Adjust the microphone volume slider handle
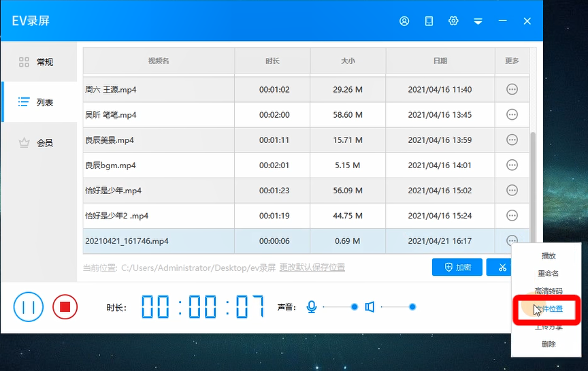 tap(354, 307)
